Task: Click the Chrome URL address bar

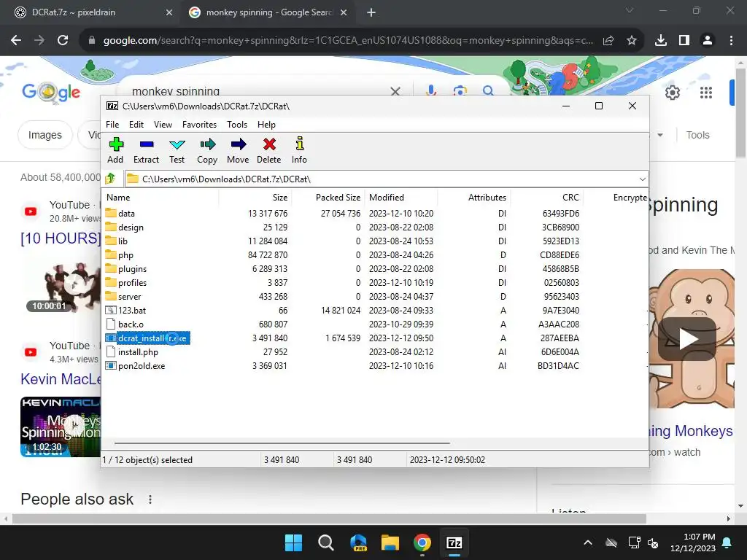Action: (x=348, y=41)
